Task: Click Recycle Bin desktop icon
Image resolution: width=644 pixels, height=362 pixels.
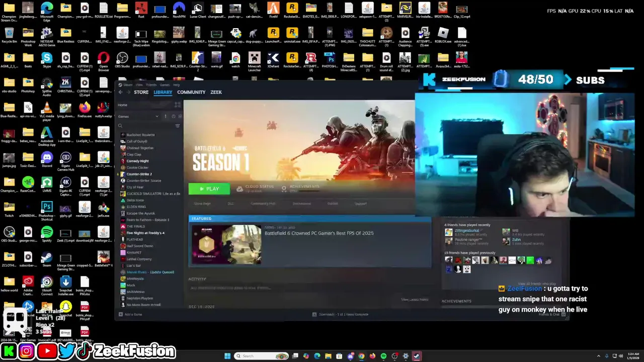Action: point(9,36)
